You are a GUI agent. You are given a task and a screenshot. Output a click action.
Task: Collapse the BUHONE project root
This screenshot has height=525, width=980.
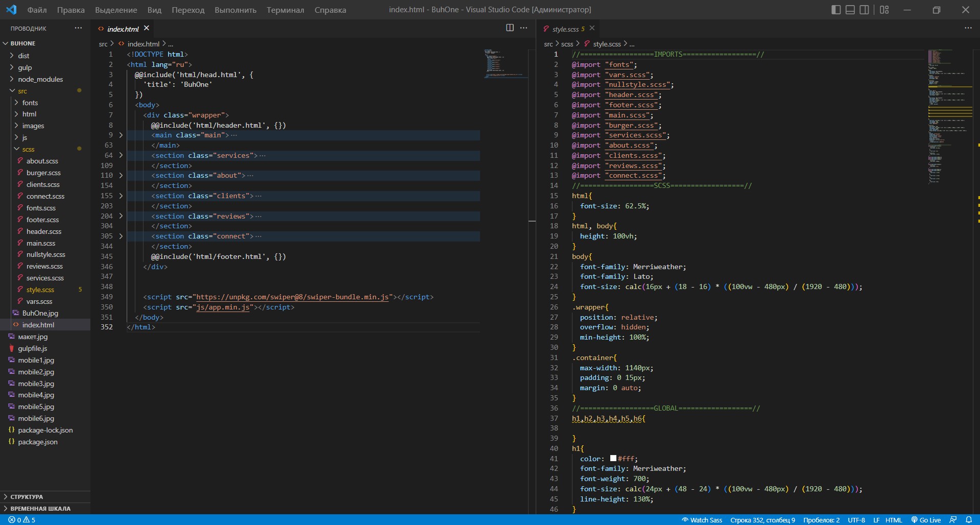click(x=45, y=43)
